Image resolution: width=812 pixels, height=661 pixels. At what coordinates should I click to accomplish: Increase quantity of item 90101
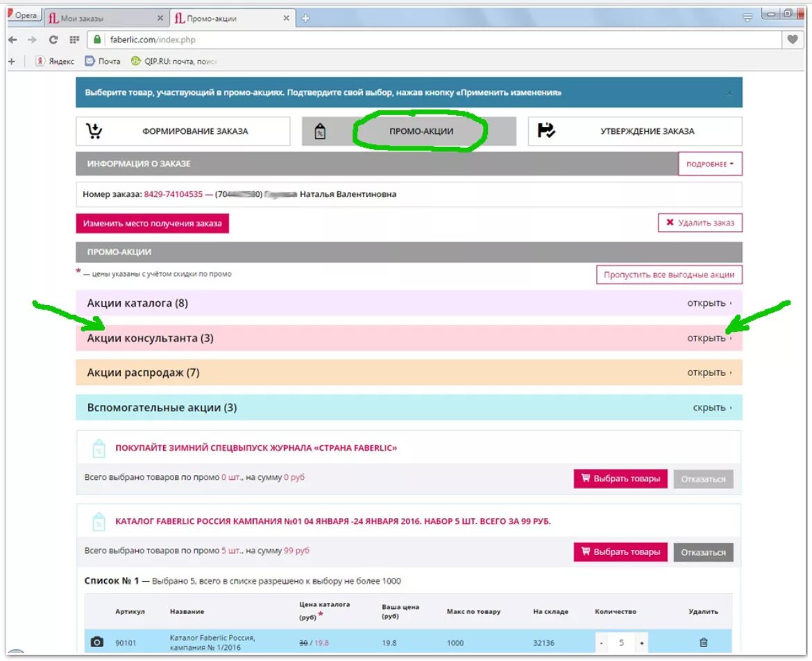642,643
